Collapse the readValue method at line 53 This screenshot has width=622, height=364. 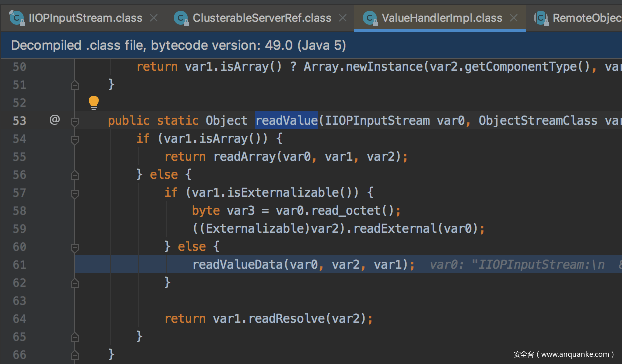pos(75,121)
